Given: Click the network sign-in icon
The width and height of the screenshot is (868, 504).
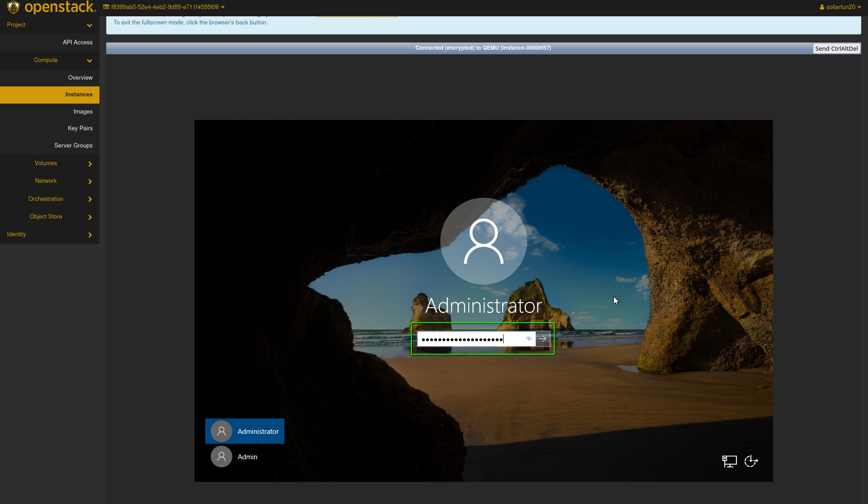Looking at the screenshot, I should [729, 461].
